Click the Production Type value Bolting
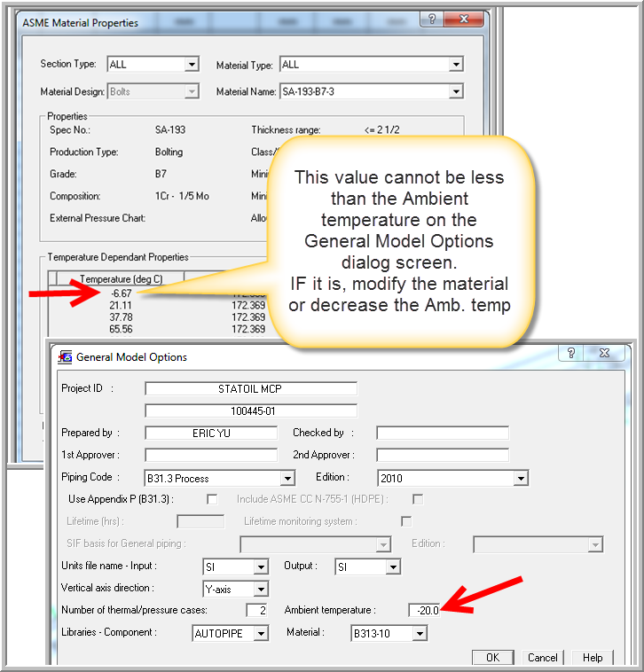This screenshot has width=644, height=672. tap(169, 152)
